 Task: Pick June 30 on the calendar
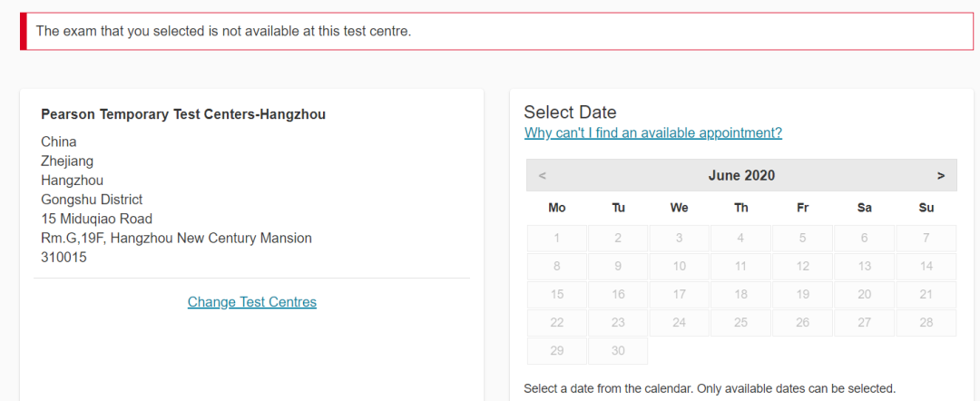618,351
